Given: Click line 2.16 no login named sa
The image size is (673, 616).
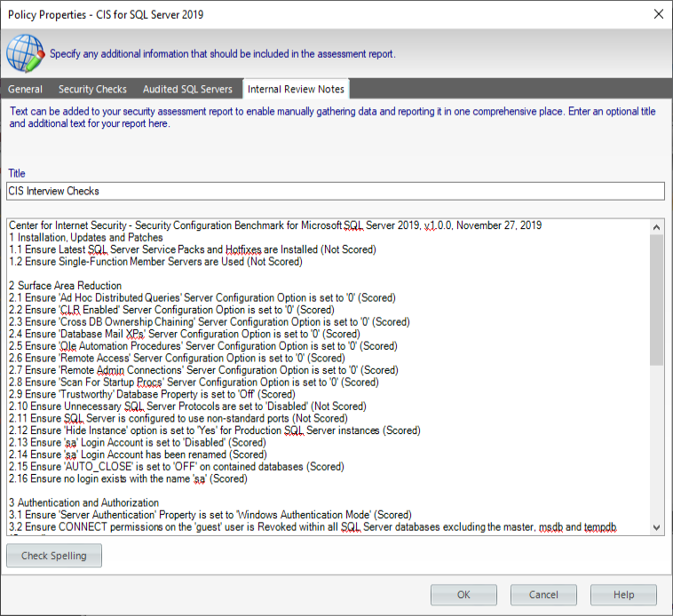Looking at the screenshot, I should [x=128, y=478].
